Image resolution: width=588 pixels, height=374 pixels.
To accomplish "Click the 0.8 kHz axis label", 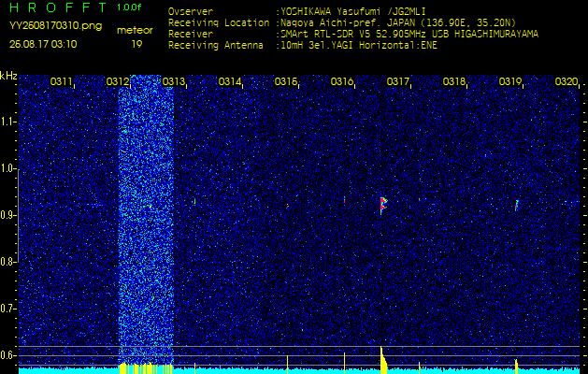I will [7, 262].
